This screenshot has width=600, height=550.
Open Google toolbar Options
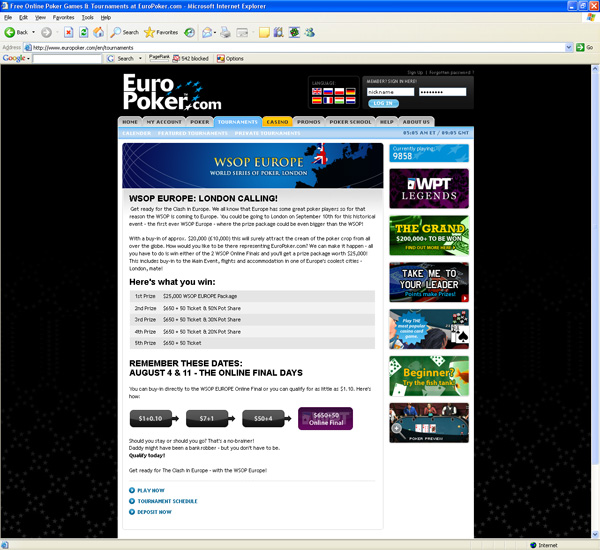coord(230,59)
